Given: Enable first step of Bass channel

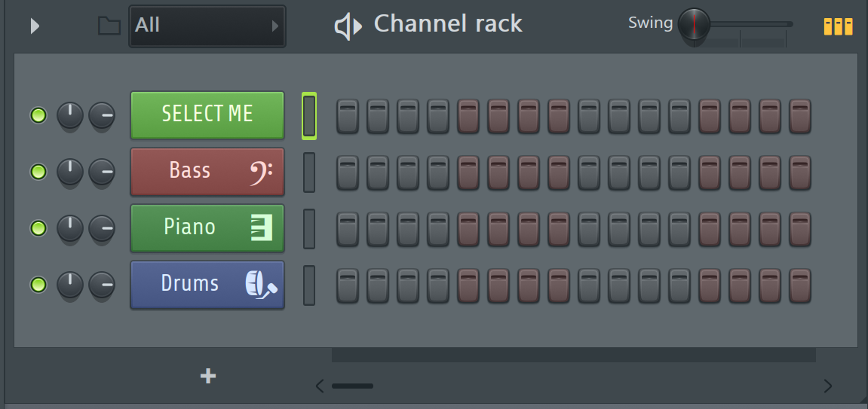Looking at the screenshot, I should coord(348,172).
